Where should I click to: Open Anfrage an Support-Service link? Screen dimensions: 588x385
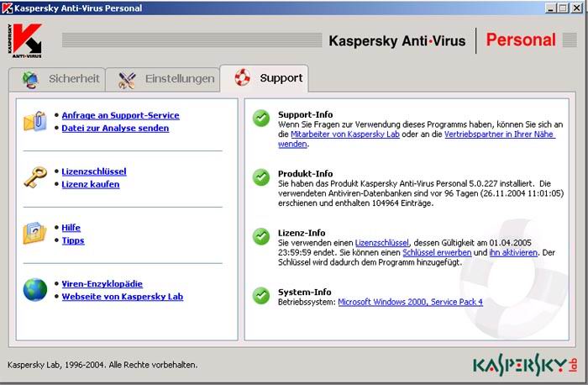pyautogui.click(x=120, y=115)
